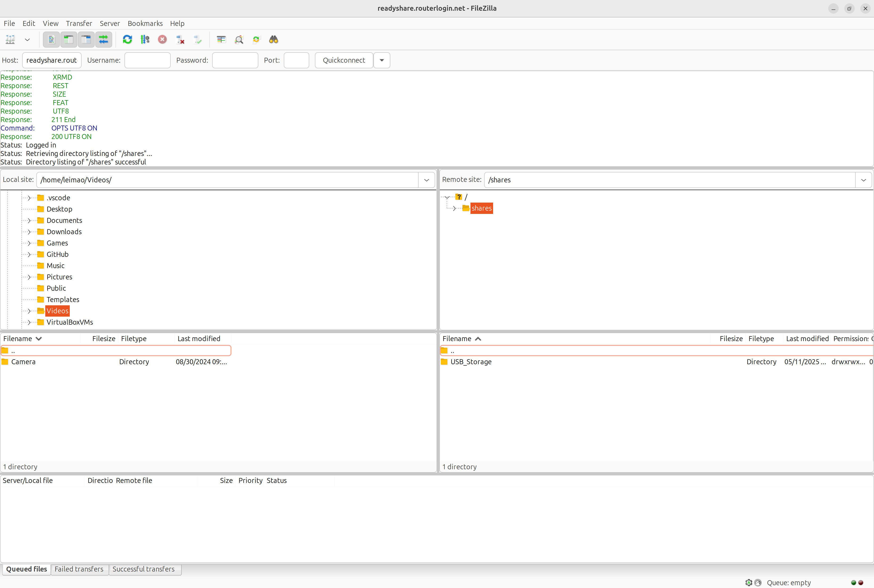Expand the VirtualBoxVMs folder node
Screen dimensions: 874x588
29,322
